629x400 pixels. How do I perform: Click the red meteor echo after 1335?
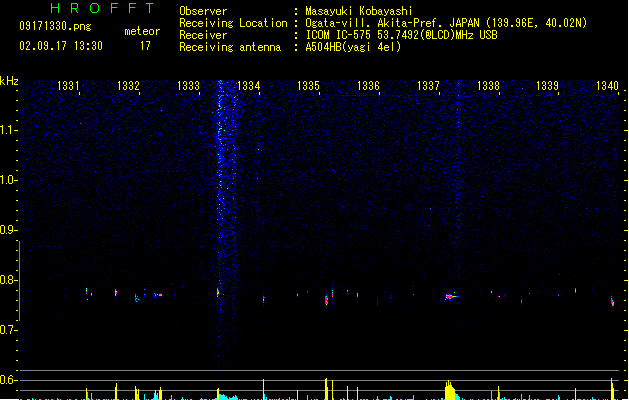pos(326,300)
